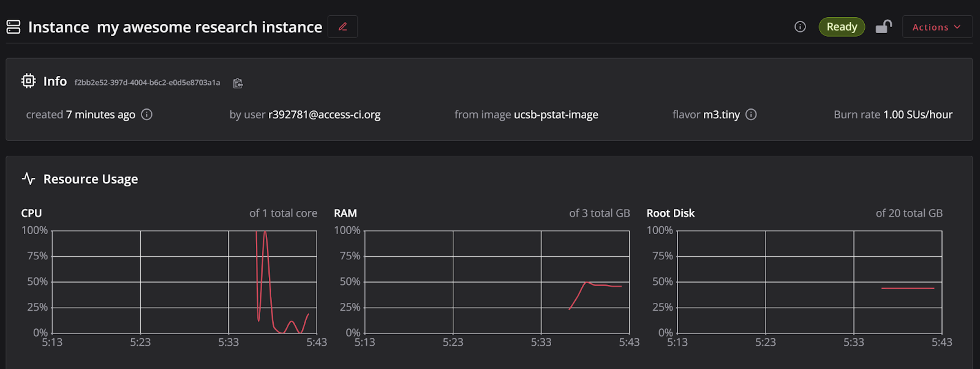Click the instance UUID text

pyautogui.click(x=147, y=83)
